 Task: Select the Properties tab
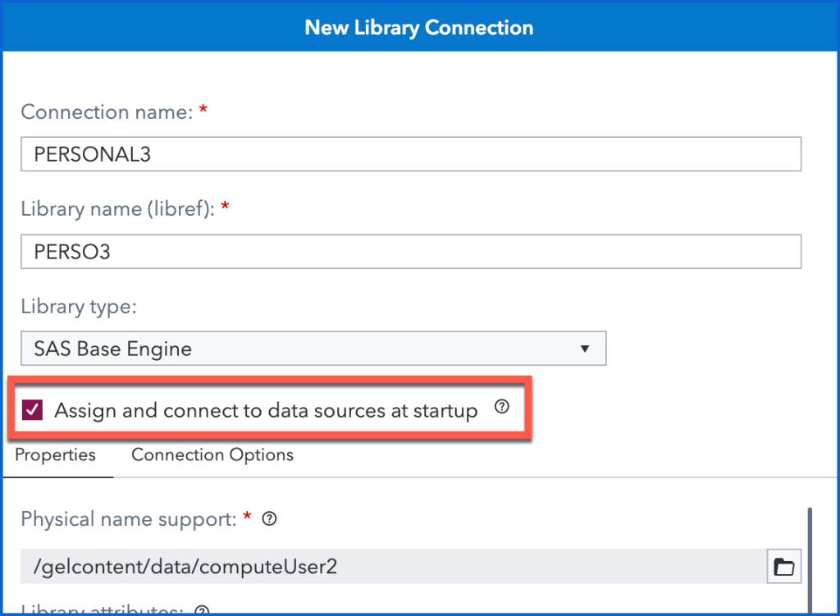pos(55,454)
